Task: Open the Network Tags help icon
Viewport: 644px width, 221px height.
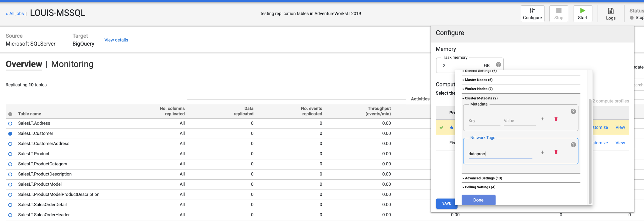Action: point(573,145)
